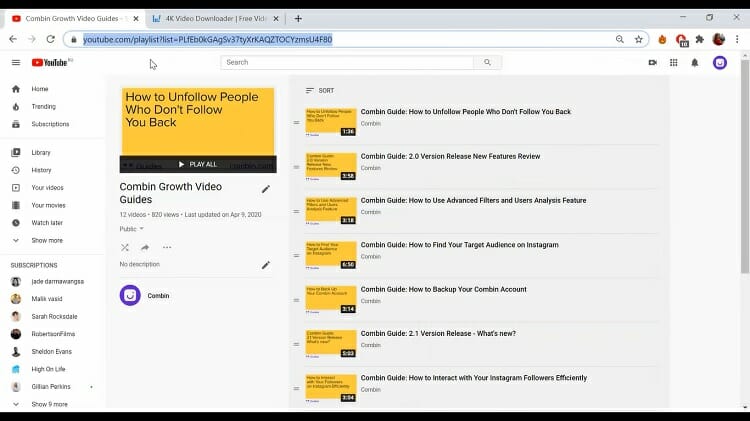Open video How to Find Your Target Audience
This screenshot has height=421, width=750.
(x=460, y=245)
